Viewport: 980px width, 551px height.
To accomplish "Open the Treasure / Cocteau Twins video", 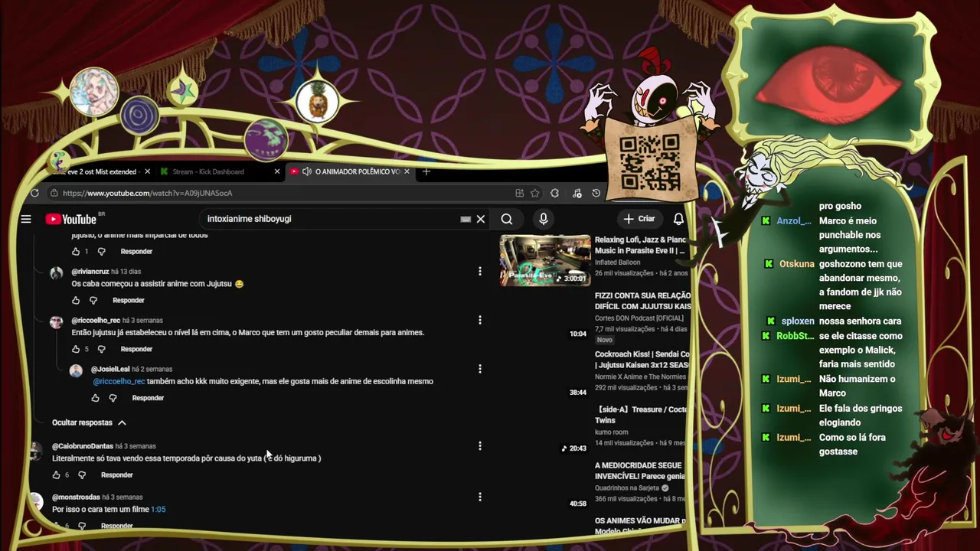I will [641, 415].
